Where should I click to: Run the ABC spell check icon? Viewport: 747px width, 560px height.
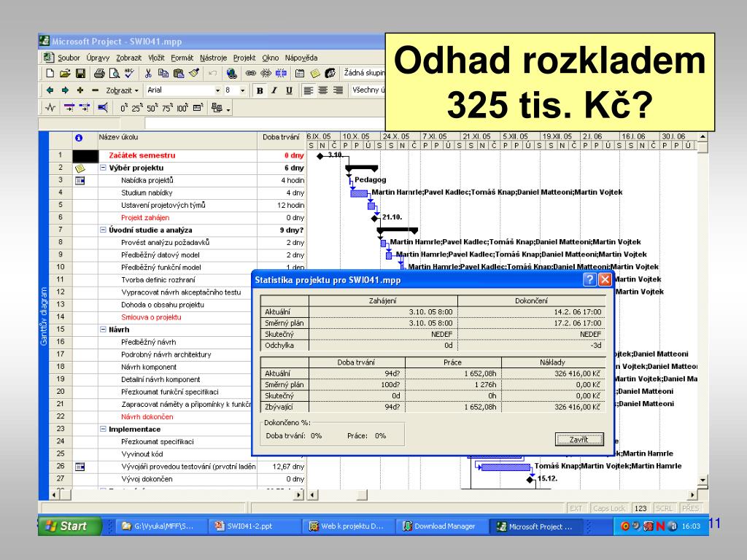129,74
